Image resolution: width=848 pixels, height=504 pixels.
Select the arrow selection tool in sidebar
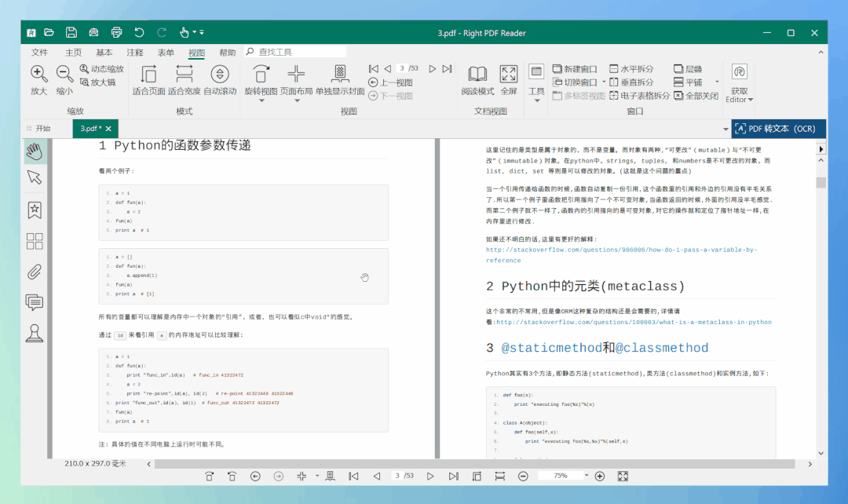coord(35,177)
